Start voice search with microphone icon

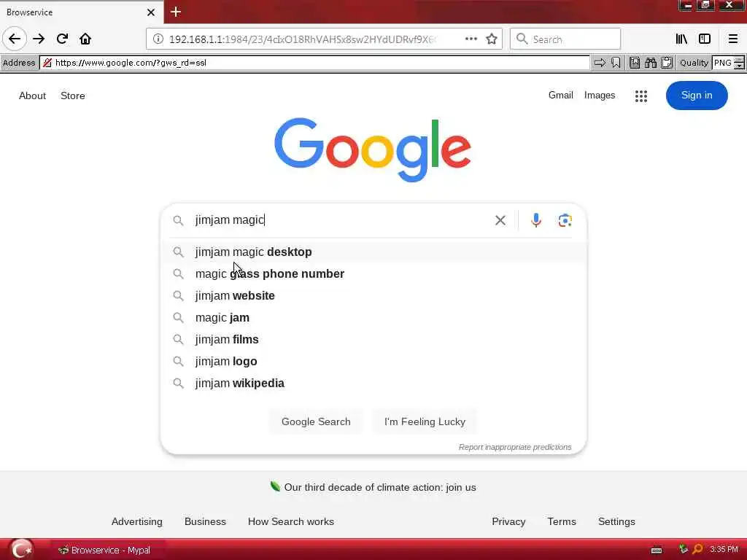[x=536, y=220]
